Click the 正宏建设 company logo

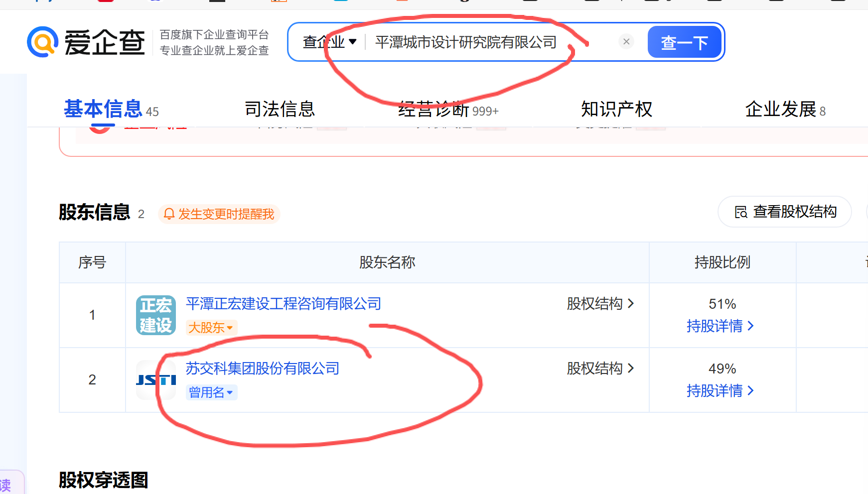156,315
